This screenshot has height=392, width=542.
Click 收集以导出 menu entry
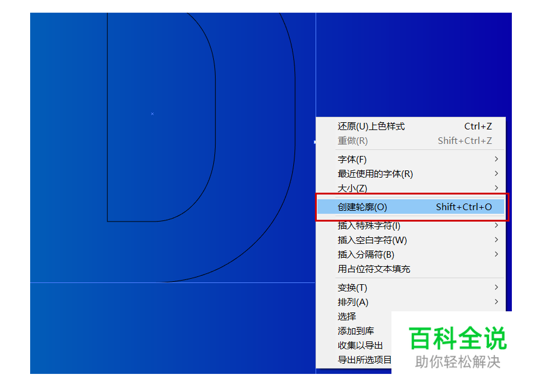click(x=360, y=346)
